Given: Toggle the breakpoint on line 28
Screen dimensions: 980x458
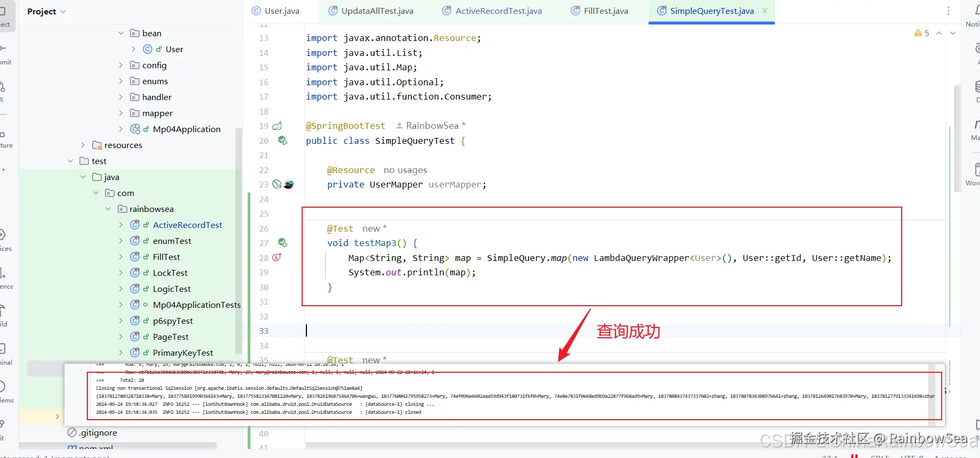Looking at the screenshot, I should (x=277, y=257).
